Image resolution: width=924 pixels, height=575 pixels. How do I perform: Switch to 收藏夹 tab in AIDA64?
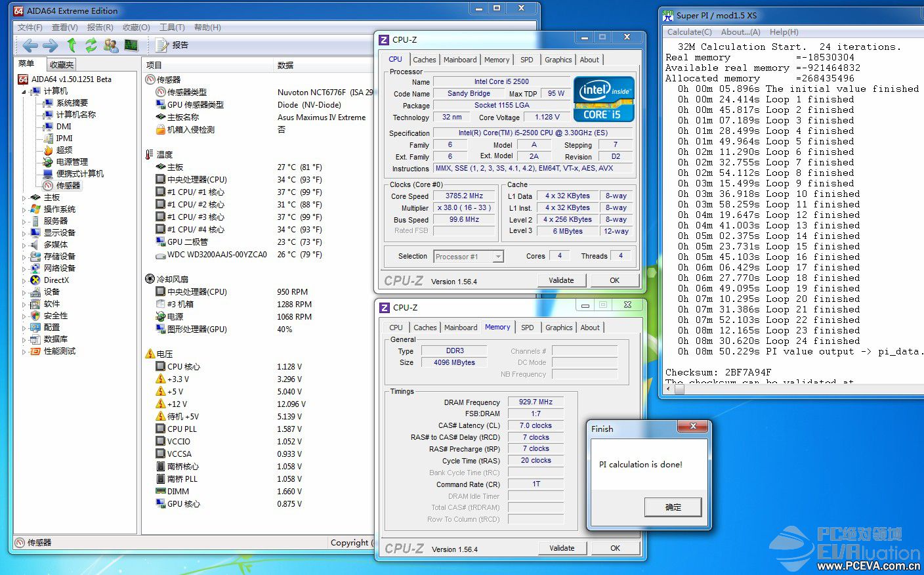click(62, 65)
